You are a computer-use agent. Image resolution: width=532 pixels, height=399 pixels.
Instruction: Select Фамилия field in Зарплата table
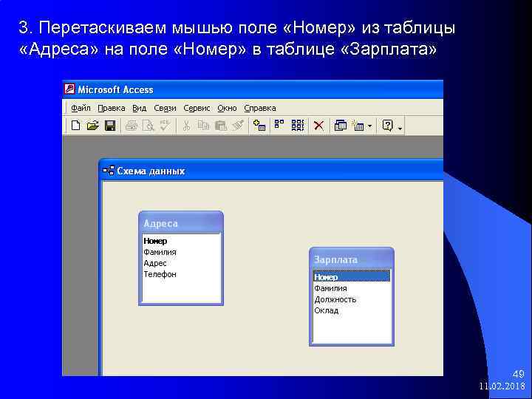click(352, 288)
